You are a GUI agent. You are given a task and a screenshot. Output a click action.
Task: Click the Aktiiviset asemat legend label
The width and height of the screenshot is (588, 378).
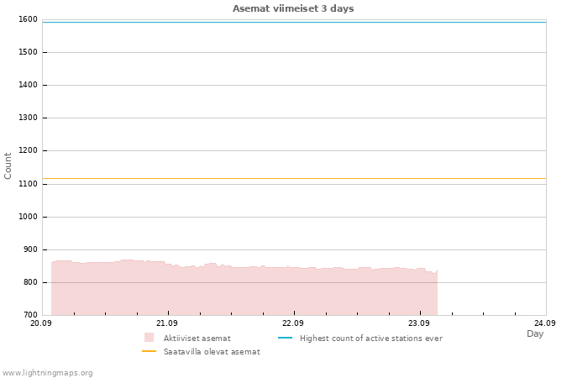tap(197, 339)
